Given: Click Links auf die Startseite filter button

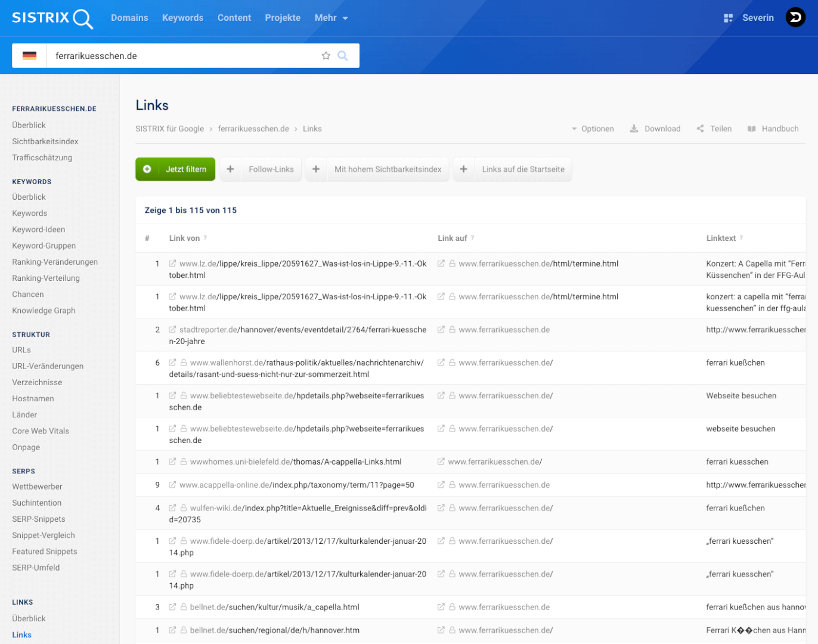Looking at the screenshot, I should coord(512,169).
